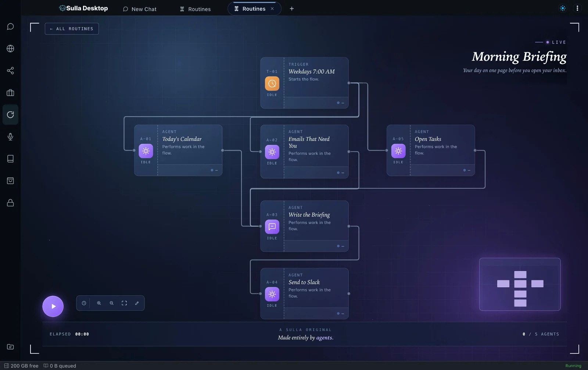Open run history with the clock toolbar button

[x=84, y=303]
